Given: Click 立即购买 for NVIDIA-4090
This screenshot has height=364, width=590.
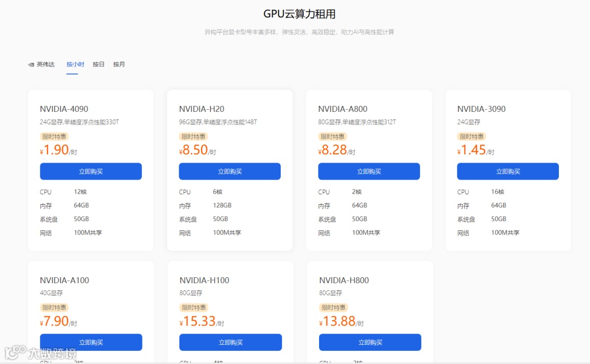Looking at the screenshot, I should pyautogui.click(x=91, y=171).
